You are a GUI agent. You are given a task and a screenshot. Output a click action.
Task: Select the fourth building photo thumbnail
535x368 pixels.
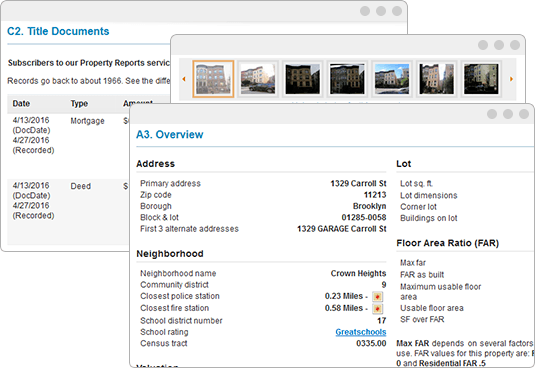coord(347,79)
